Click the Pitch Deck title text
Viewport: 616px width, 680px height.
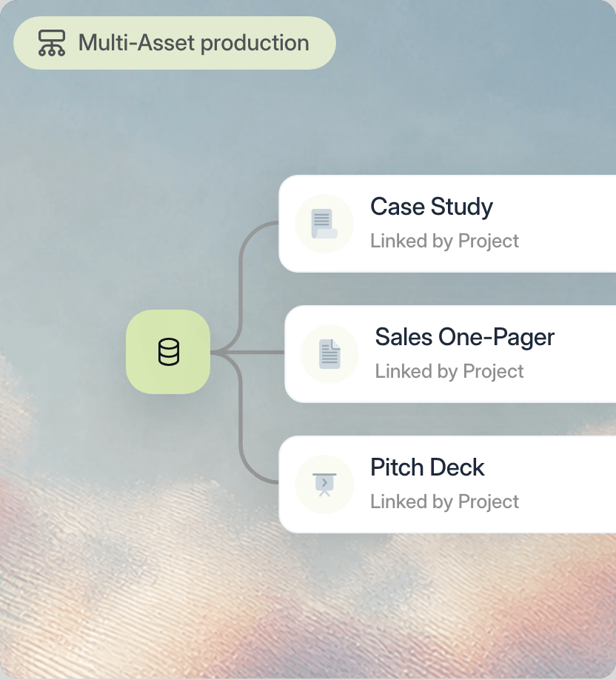coord(427,467)
